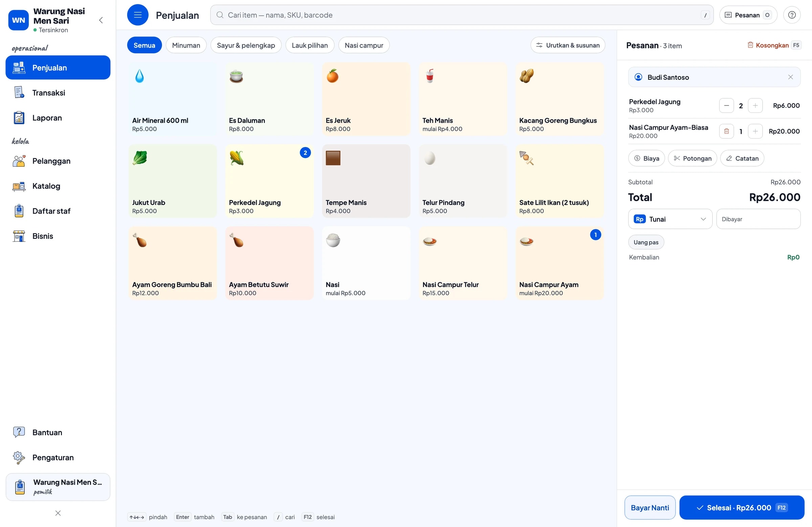Increase Nasi Campur Ayam-Biasa quantity with plus
Viewport: 812px width, 527px height.
coord(755,131)
